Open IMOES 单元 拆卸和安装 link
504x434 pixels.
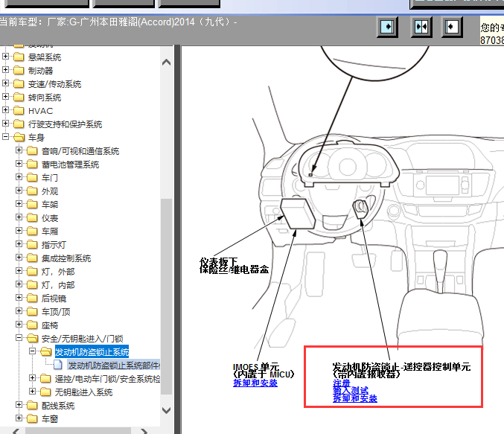(x=255, y=383)
